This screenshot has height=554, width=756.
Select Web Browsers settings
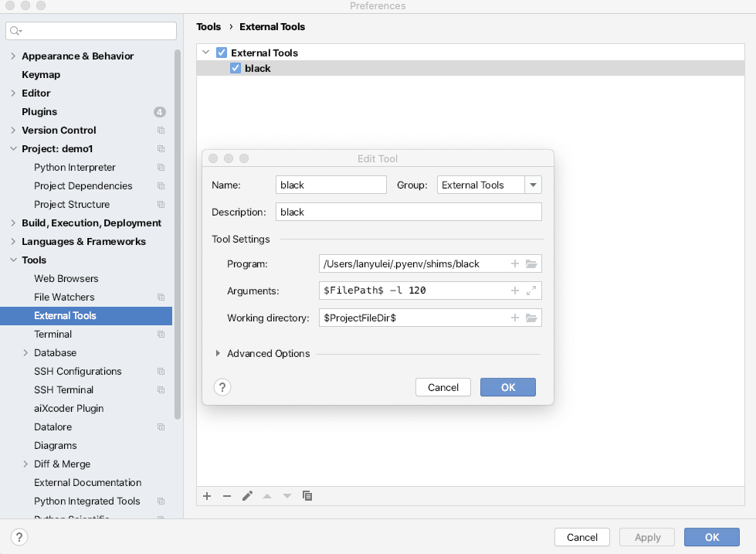coord(66,278)
